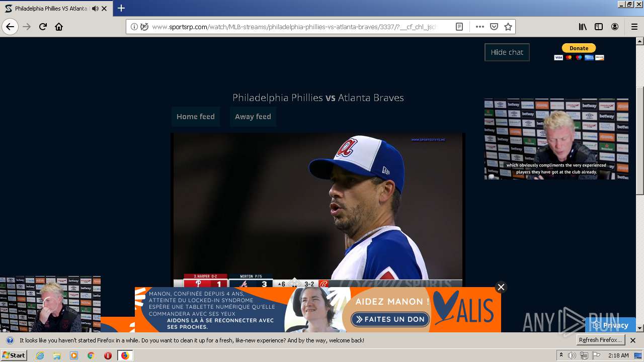
Task: Open the media player taskbar icon
Action: coord(74,355)
